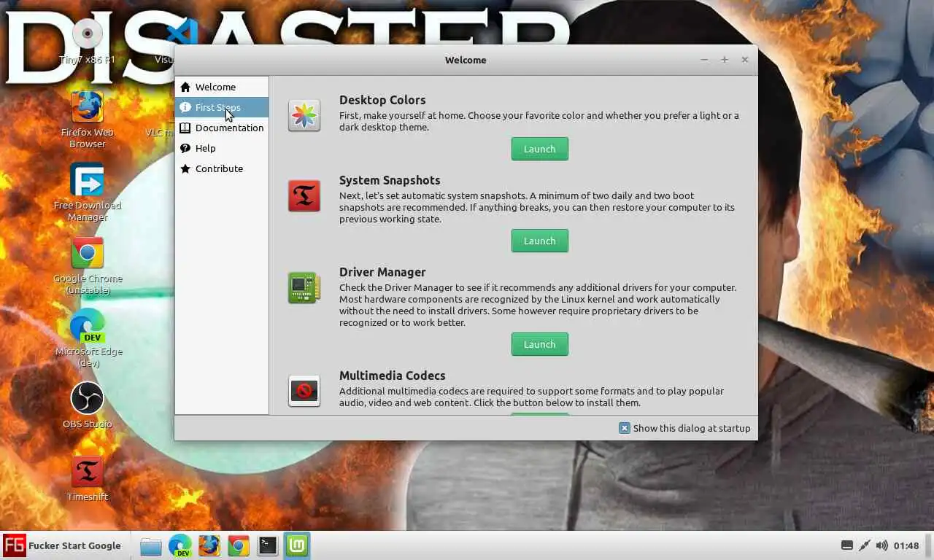
Task: Minimize the Welcome window
Action: click(x=704, y=60)
